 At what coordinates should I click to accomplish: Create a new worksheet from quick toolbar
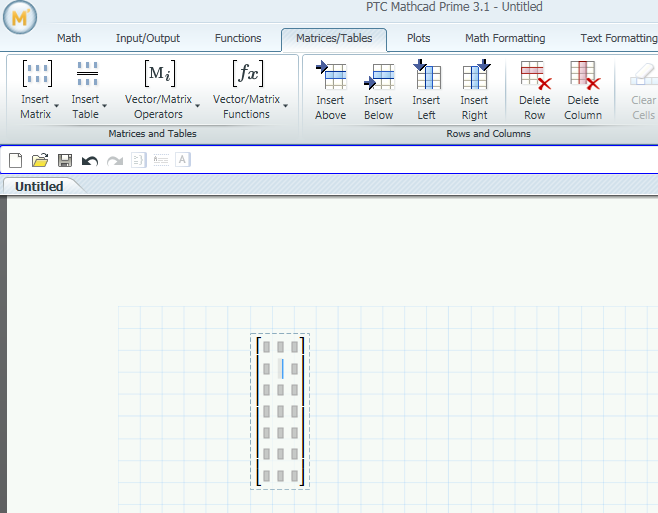point(16,160)
